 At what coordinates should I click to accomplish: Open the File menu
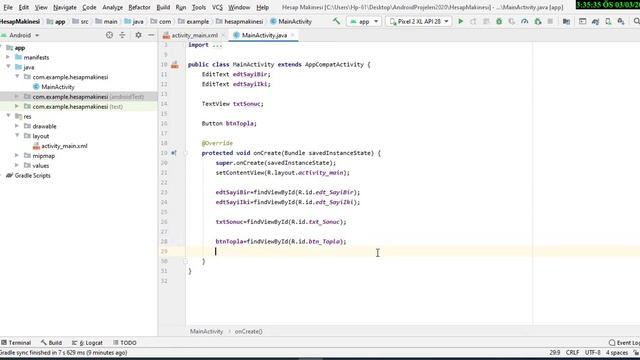[x=8, y=7]
